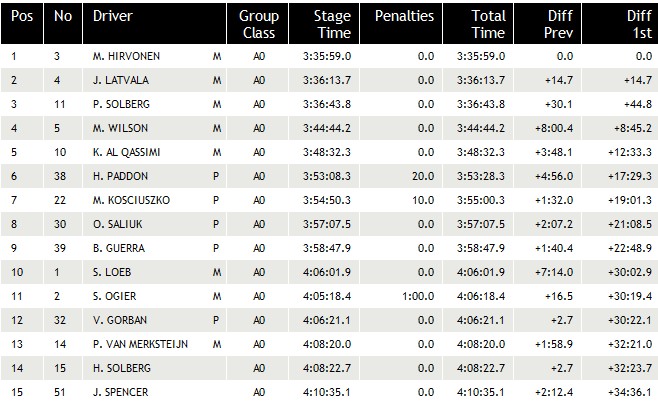
Task: Choose H. PADDON in the results
Action: 120,176
